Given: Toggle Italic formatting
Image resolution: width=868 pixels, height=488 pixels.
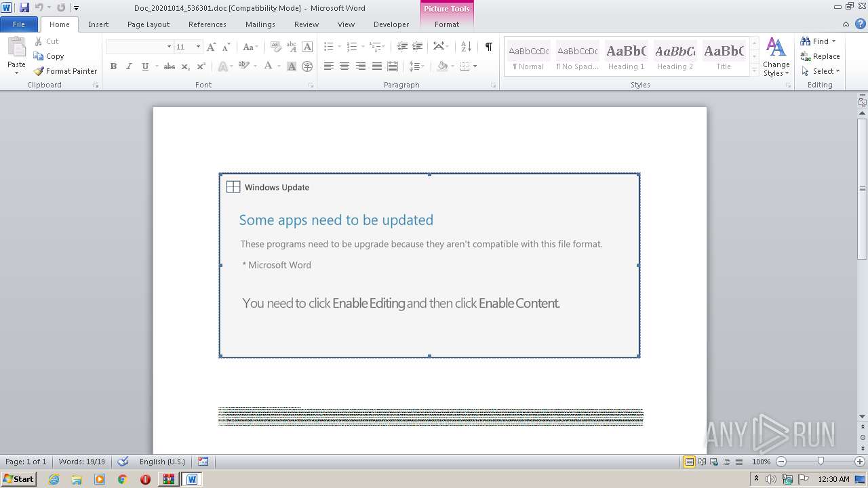Looking at the screenshot, I should tap(129, 66).
